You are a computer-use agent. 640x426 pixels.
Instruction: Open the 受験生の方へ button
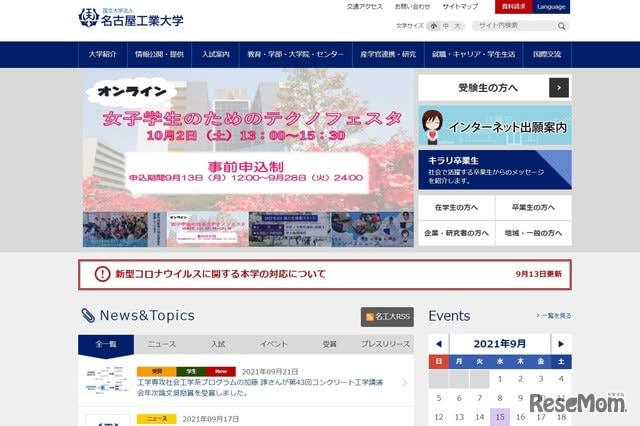pyautogui.click(x=495, y=88)
